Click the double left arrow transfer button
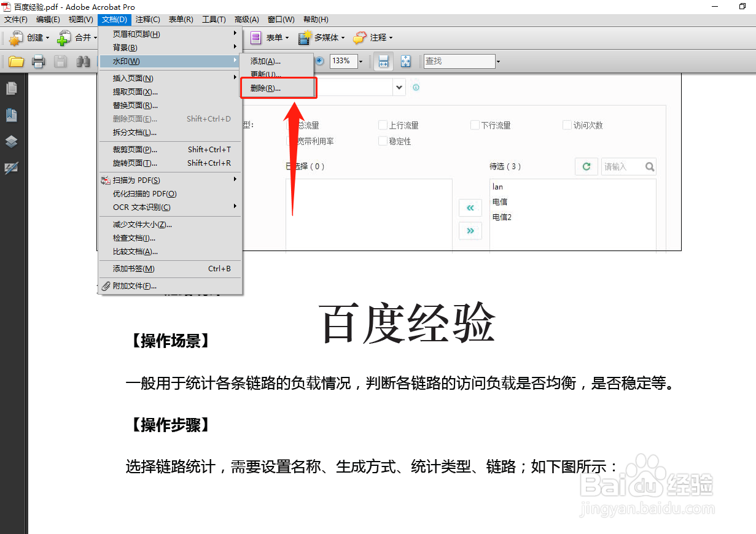756x534 pixels. 470,208
